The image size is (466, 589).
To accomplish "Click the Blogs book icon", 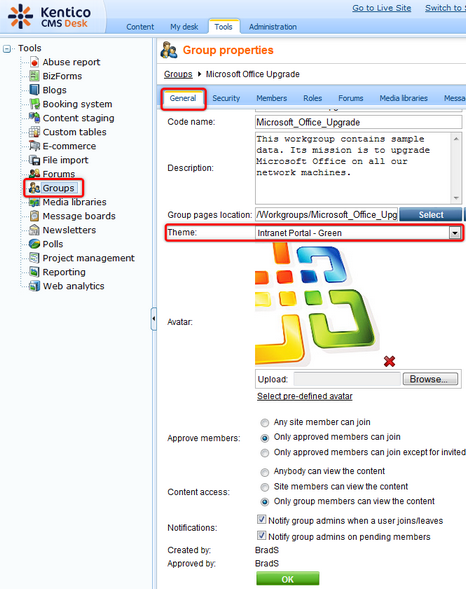I will point(34,90).
